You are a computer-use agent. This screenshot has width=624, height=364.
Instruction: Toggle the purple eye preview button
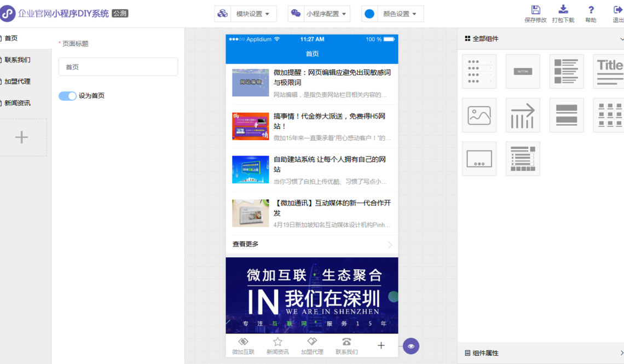pyautogui.click(x=411, y=346)
